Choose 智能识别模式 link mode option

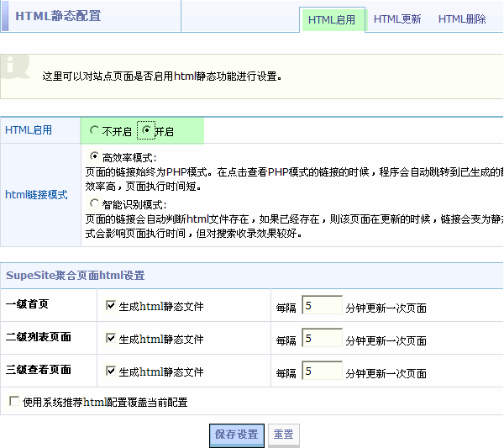(x=94, y=203)
